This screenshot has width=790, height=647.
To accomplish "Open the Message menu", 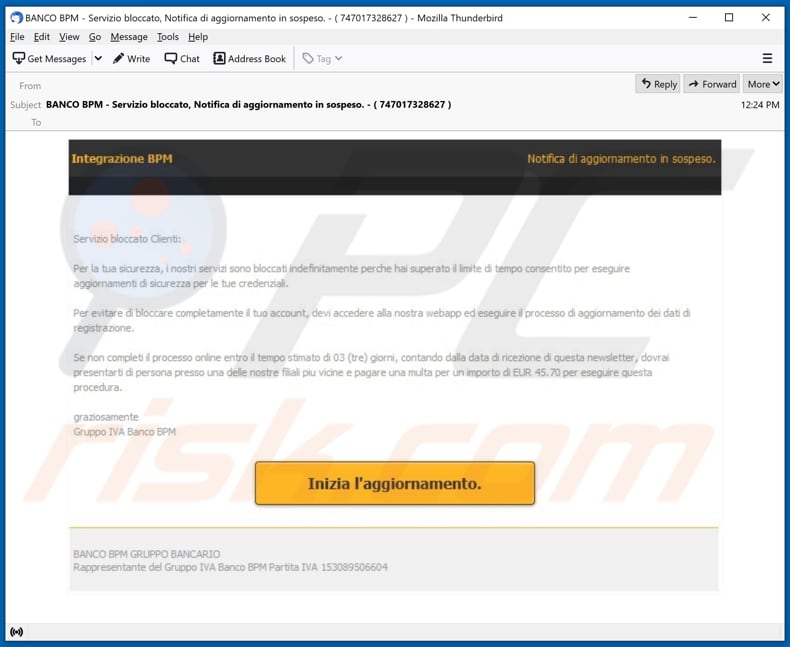I will click(129, 37).
